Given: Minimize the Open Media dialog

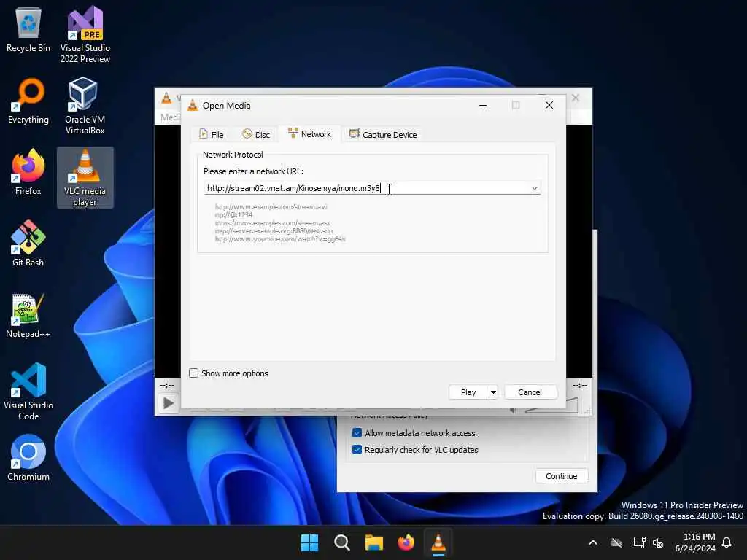Looking at the screenshot, I should click(x=483, y=105).
